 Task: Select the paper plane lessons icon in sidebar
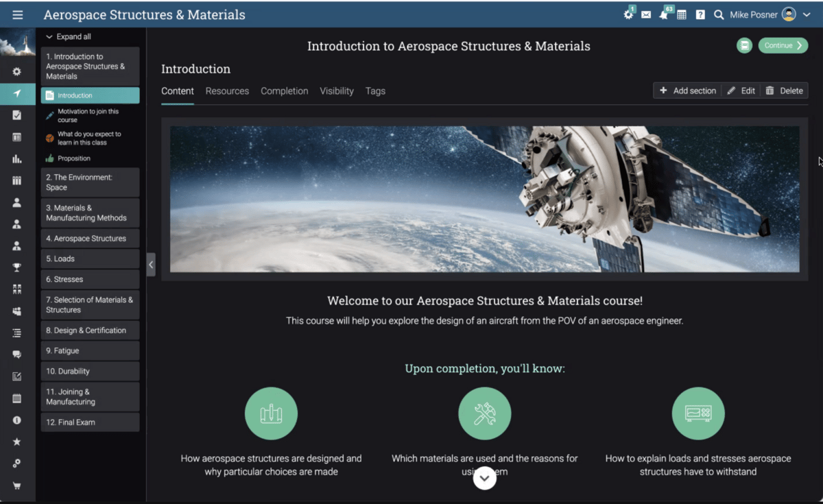coord(17,93)
